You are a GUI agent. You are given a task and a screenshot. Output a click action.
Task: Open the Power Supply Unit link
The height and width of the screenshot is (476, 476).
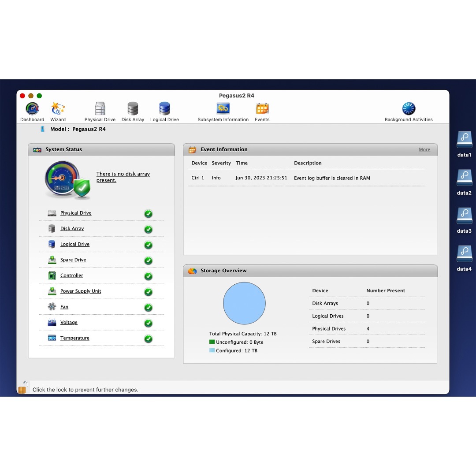click(81, 291)
